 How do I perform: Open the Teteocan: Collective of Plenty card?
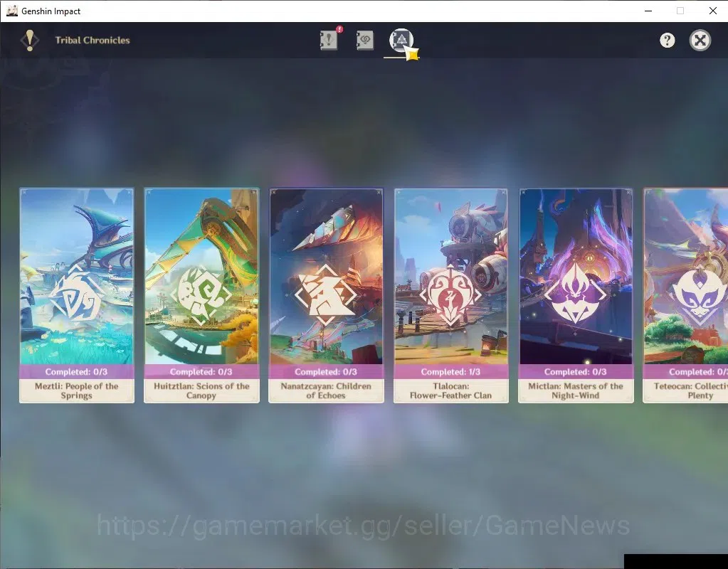[685, 295]
